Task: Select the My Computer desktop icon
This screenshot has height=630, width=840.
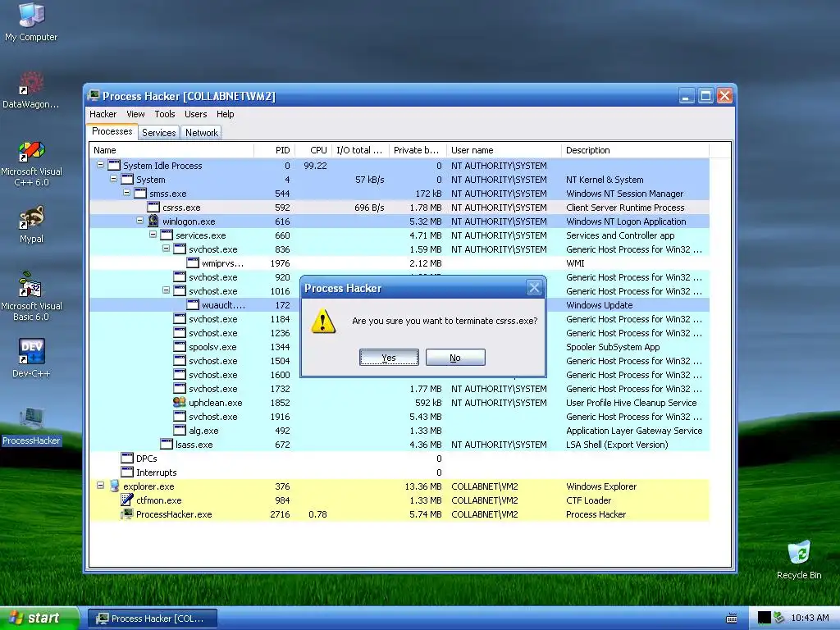Action: (x=31, y=22)
